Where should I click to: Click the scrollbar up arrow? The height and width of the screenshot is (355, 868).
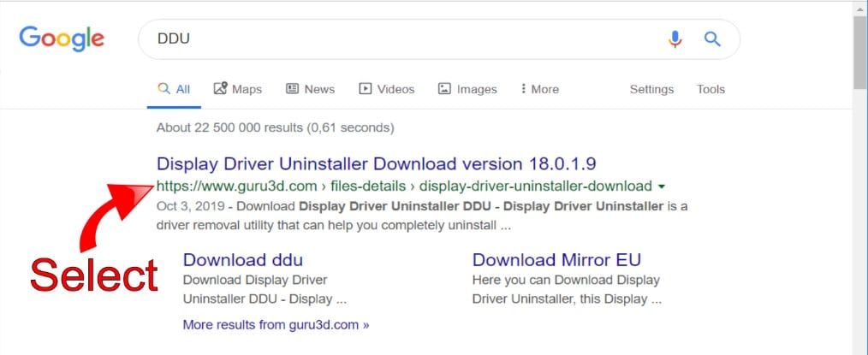tap(860, 7)
